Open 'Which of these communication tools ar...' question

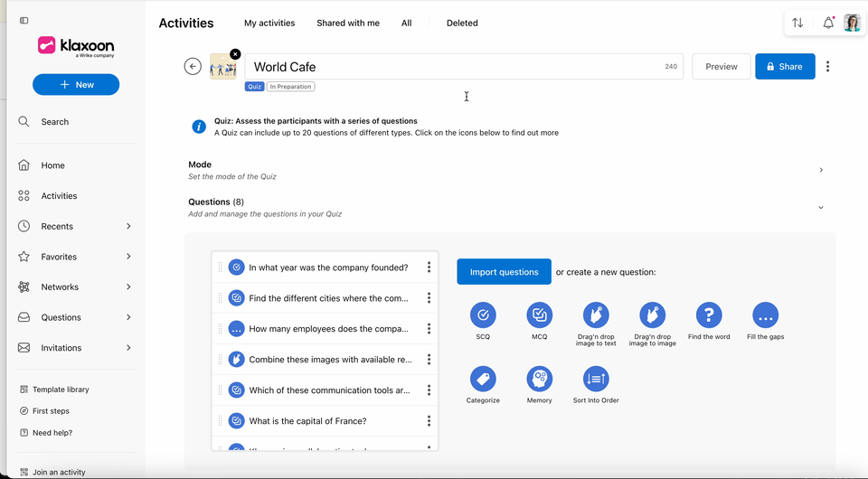coord(330,390)
